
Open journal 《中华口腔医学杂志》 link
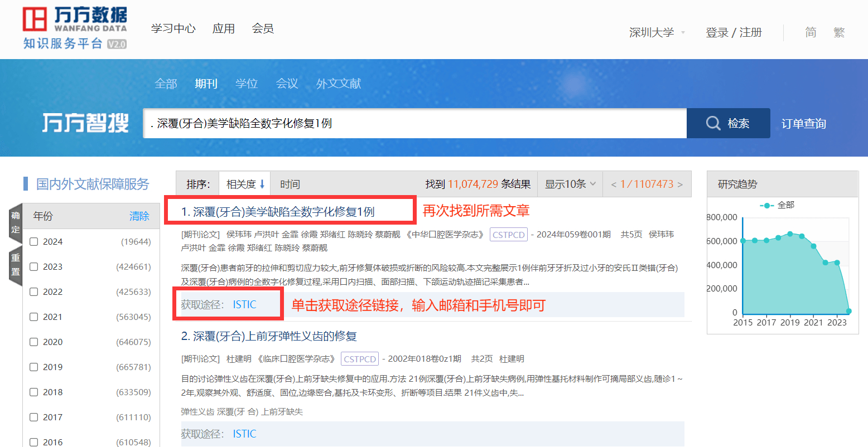(x=445, y=235)
